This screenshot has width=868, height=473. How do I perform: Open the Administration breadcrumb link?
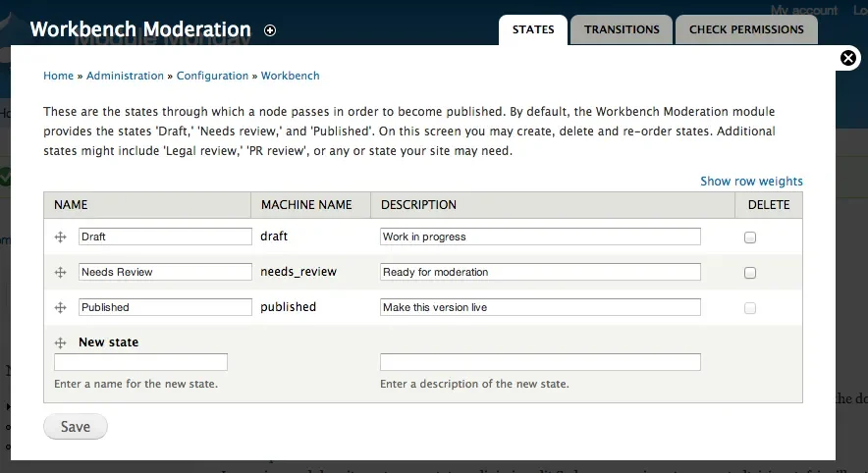coord(125,76)
